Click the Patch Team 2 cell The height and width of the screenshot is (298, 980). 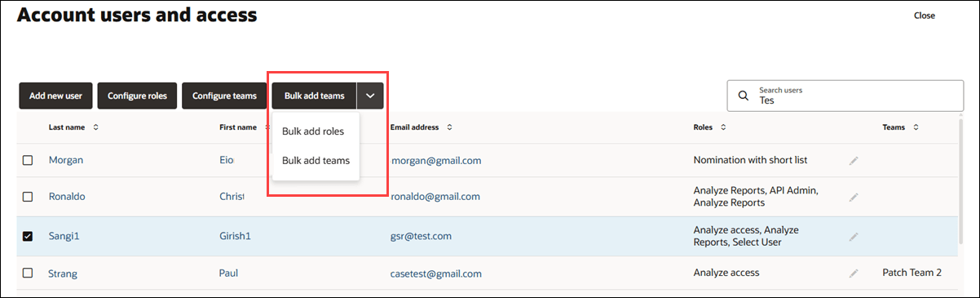coord(912,273)
